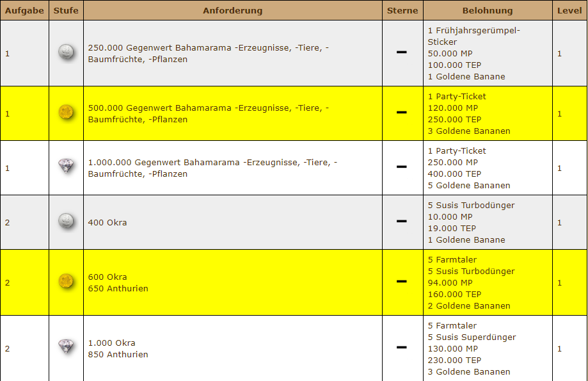
Task: Click the Sterne column header
Action: 402,10
